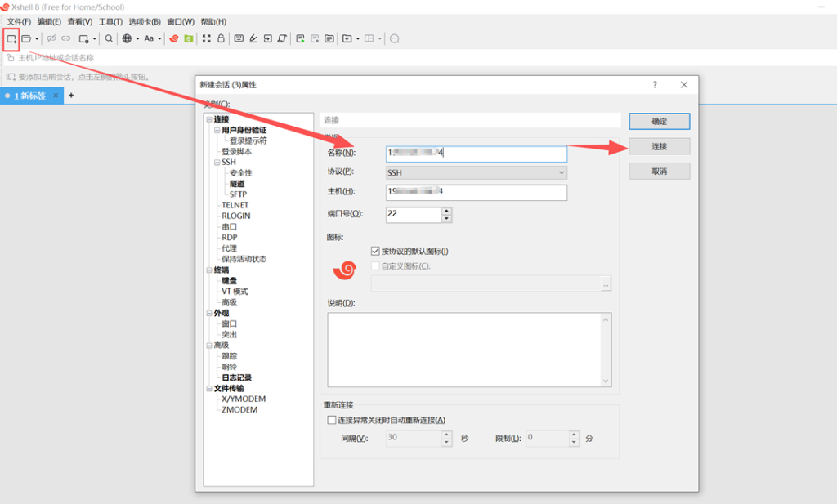Click the globe encoding icon

tap(127, 38)
